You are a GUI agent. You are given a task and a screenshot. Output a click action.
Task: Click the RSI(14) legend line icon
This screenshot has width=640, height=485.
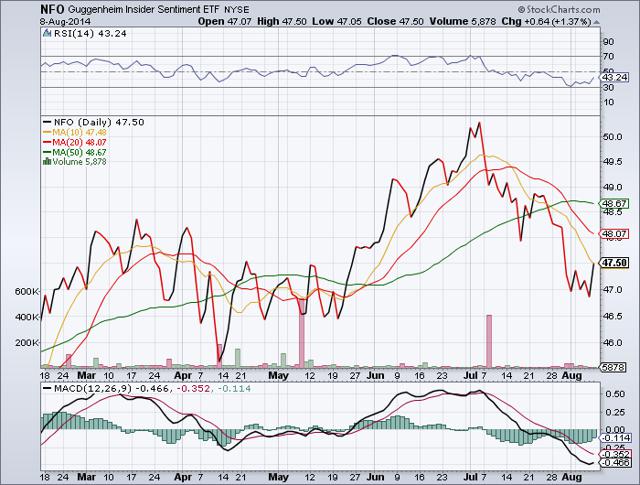point(48,33)
